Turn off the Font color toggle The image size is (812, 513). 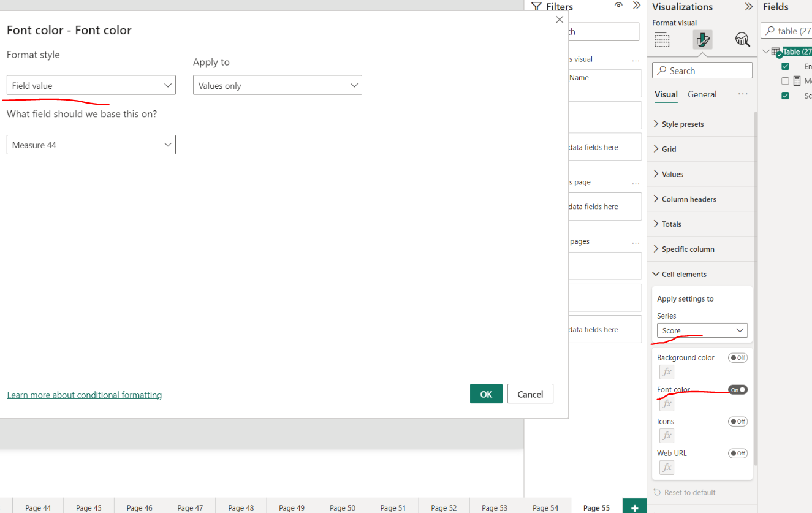[738, 390]
